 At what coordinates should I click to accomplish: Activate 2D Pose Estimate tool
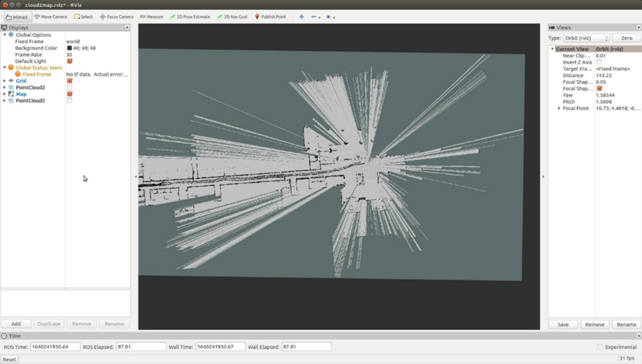coord(190,17)
